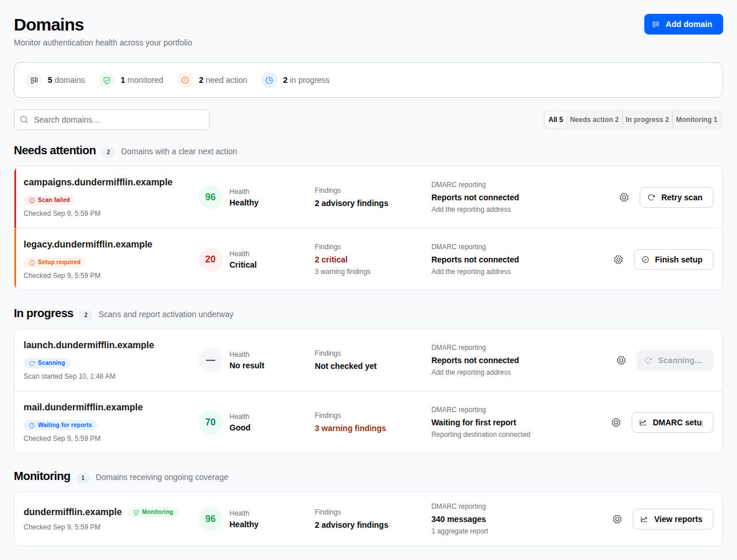Switch to In progress 2 tab
Image resolution: width=737 pixels, height=560 pixels.
click(647, 120)
